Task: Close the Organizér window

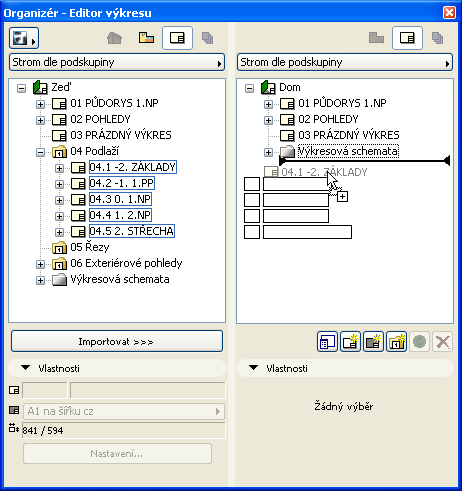Action: [449, 13]
